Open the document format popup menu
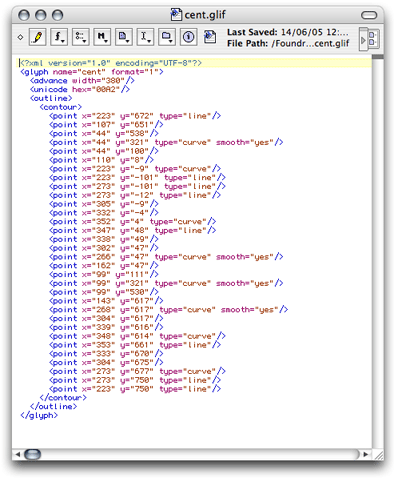394x478 pixels. [124, 37]
